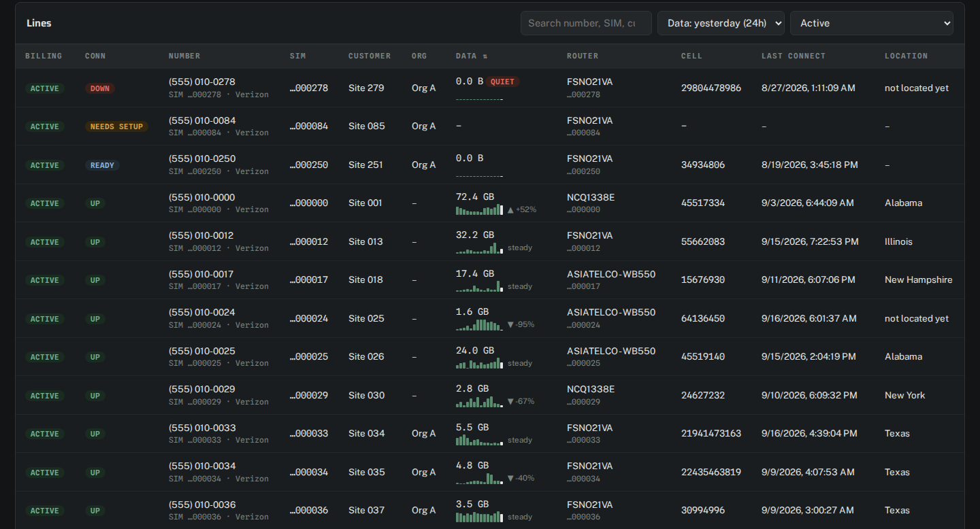This screenshot has height=529, width=980.
Task: Open the Data: yesterday (24h) dropdown
Action: pos(721,23)
